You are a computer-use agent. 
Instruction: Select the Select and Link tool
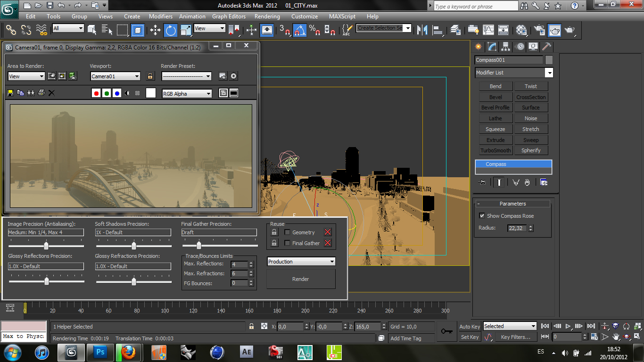(x=11, y=30)
